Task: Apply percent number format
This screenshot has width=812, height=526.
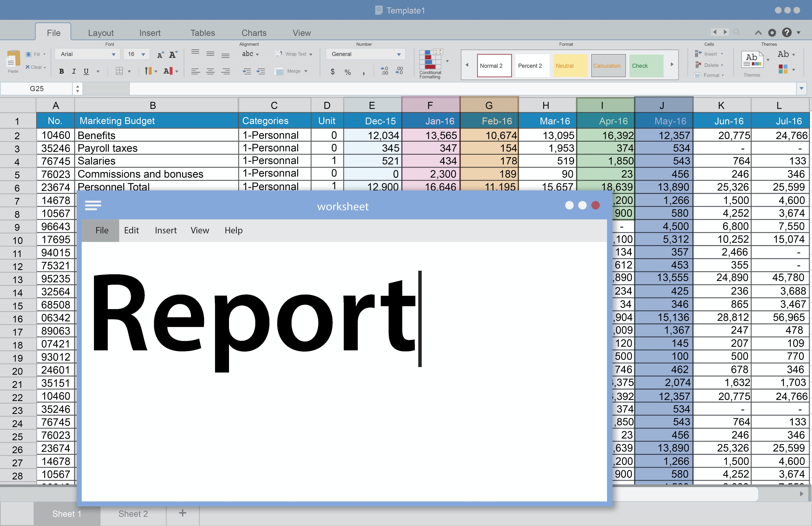Action: (348, 71)
